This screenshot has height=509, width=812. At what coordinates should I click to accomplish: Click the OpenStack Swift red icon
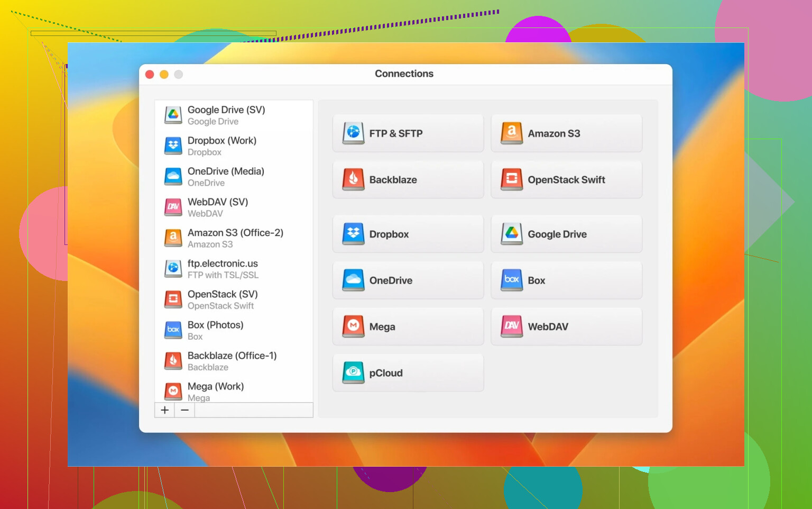pyautogui.click(x=511, y=180)
